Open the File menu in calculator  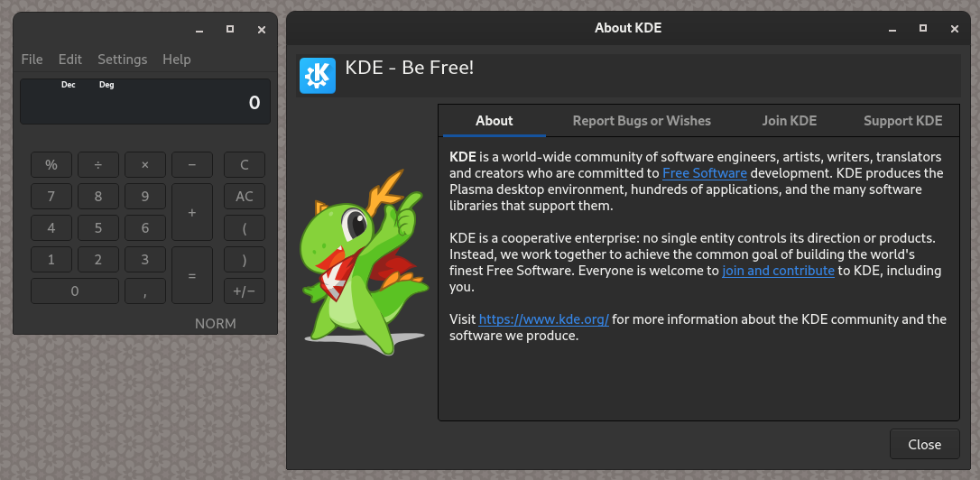pos(32,60)
